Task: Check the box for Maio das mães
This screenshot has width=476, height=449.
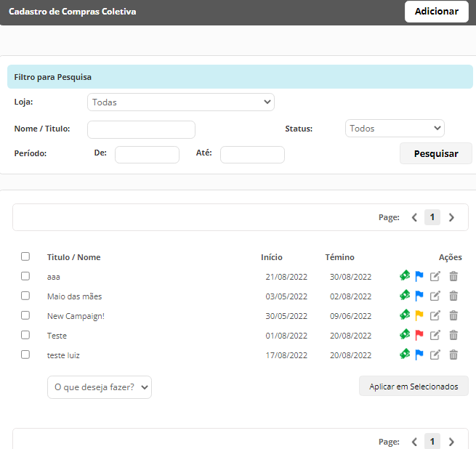Action: coord(25,296)
